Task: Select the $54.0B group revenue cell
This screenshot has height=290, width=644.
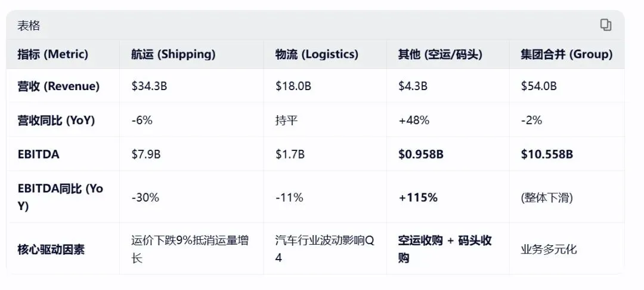Action: tap(538, 86)
